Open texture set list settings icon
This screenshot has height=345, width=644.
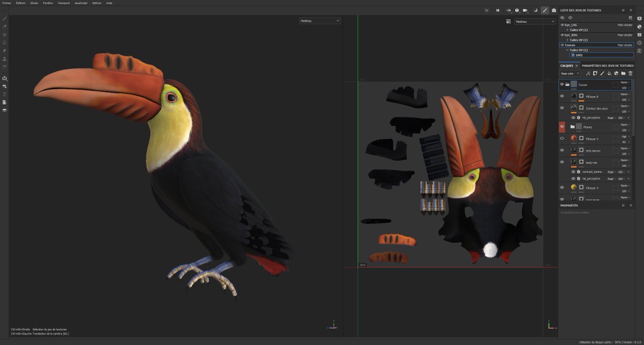[631, 18]
